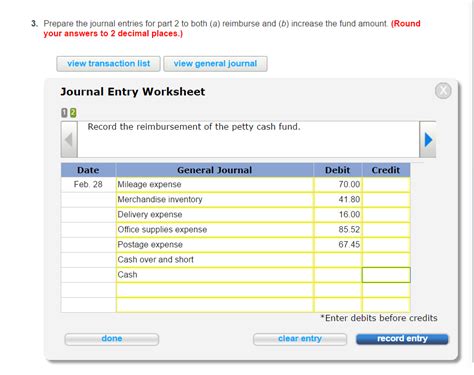Select the Cash account cell

coord(215,275)
